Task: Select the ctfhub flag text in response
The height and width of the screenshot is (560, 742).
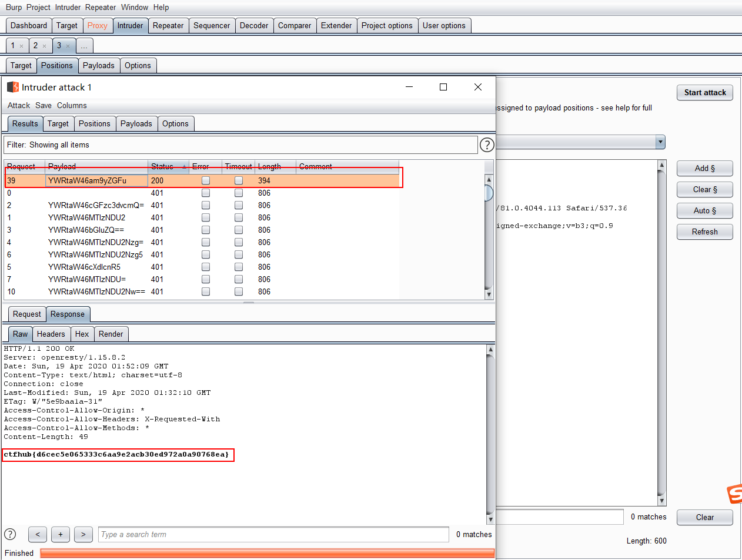Action: [x=116, y=454]
